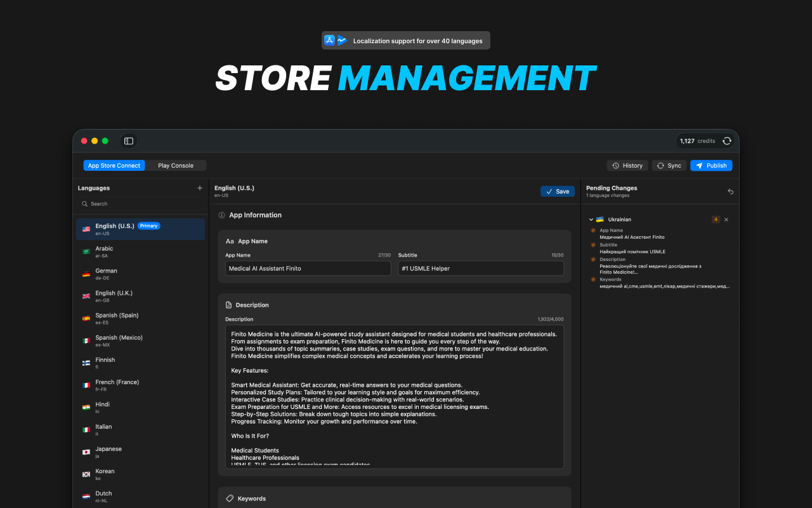Switch to the Play Console tab
The height and width of the screenshot is (508, 812).
pos(176,165)
